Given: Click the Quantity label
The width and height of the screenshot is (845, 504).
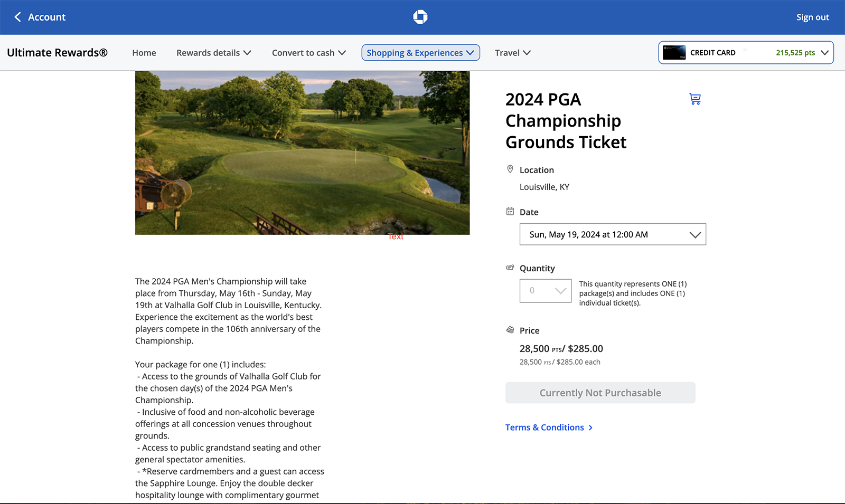Looking at the screenshot, I should pyautogui.click(x=537, y=268).
